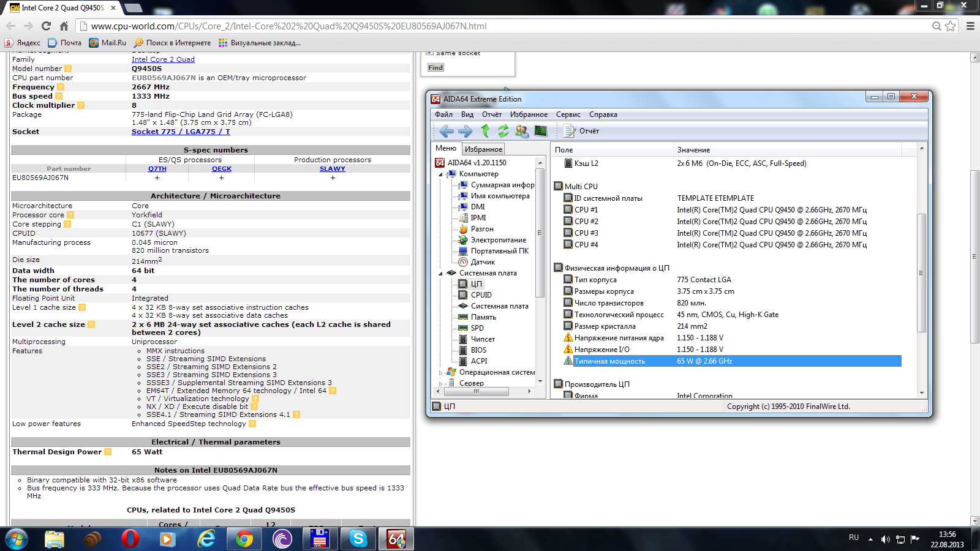The image size is (980, 551).
Task: Click the green monitor diagnostics icon in AIDA64
Action: pyautogui.click(x=541, y=130)
